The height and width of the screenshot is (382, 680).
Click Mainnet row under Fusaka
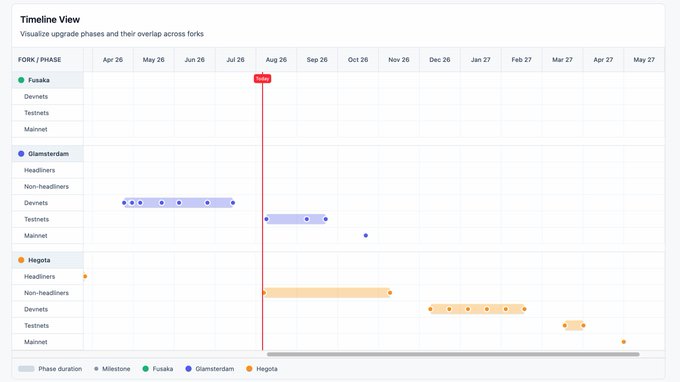[x=48, y=129]
